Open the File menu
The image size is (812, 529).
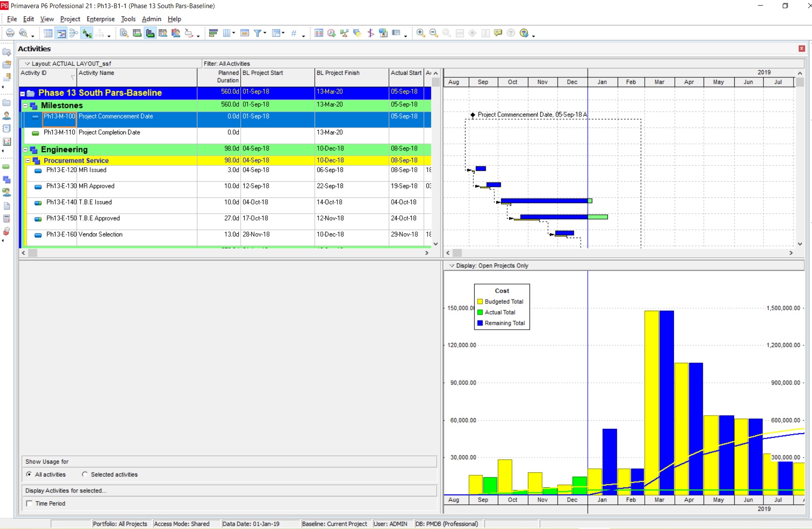tap(12, 19)
